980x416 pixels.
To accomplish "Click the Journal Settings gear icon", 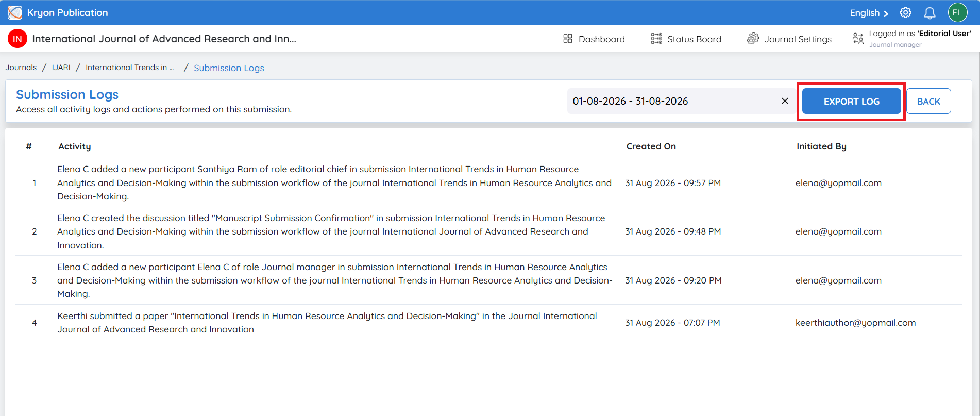I will (753, 39).
